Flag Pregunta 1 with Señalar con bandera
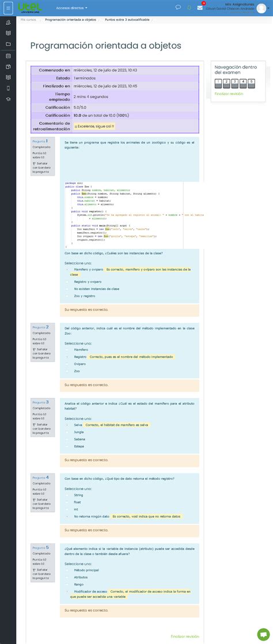Screen dimensions: 273x644 point(41,168)
